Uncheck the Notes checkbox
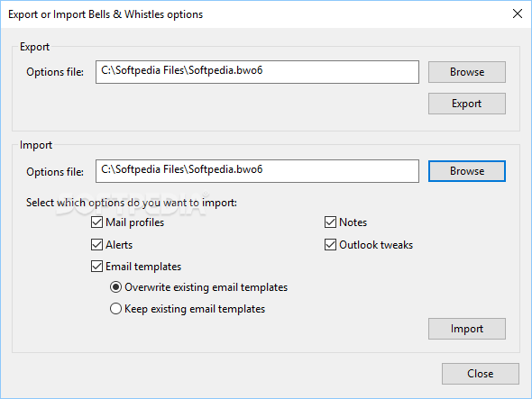The width and height of the screenshot is (532, 399). pyautogui.click(x=330, y=222)
